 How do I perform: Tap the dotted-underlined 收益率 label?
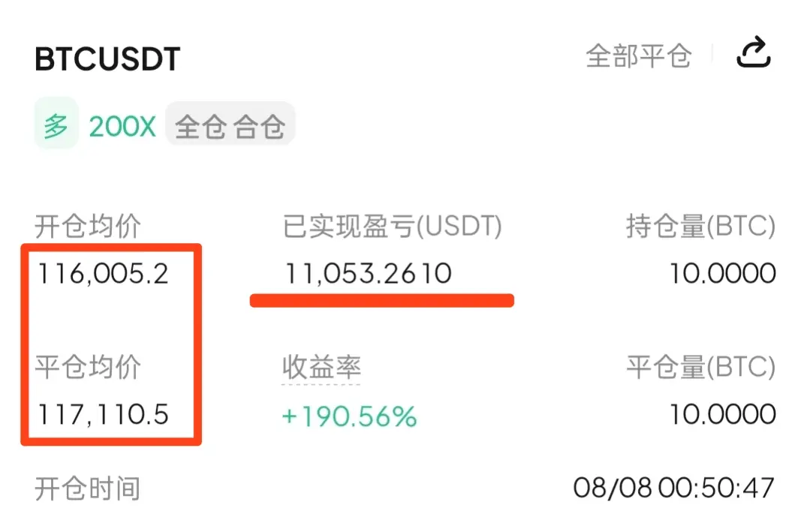coord(321,367)
